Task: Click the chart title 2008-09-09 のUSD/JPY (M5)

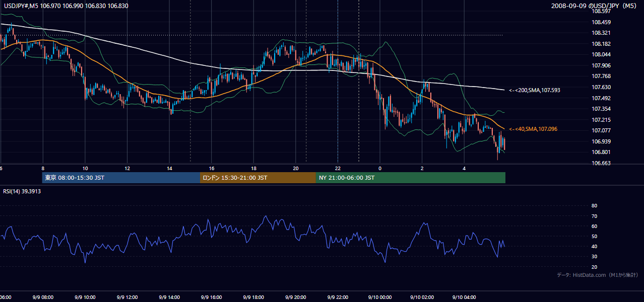Action: (595, 6)
